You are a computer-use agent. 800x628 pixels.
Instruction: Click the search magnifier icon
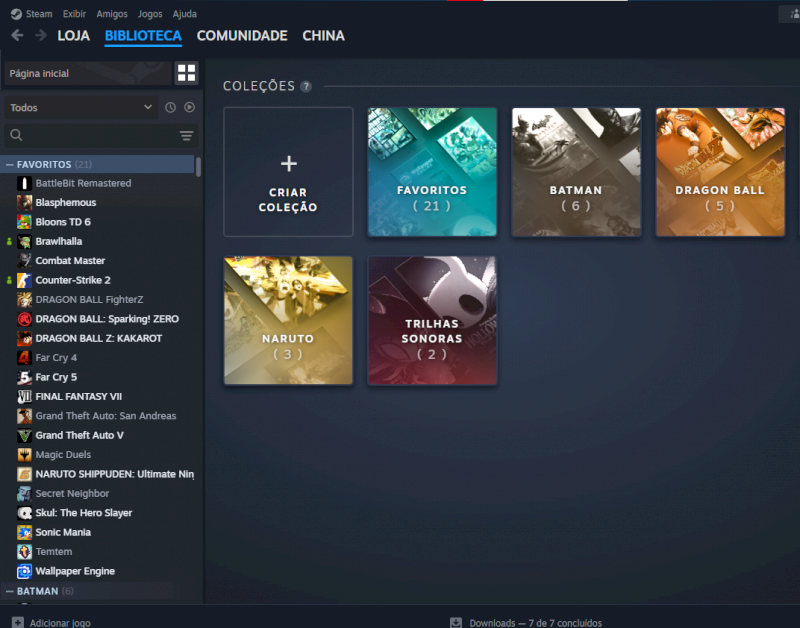pyautogui.click(x=16, y=135)
